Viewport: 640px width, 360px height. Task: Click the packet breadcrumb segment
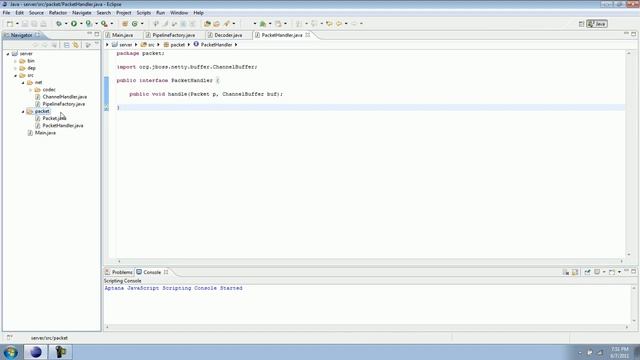tap(174, 44)
